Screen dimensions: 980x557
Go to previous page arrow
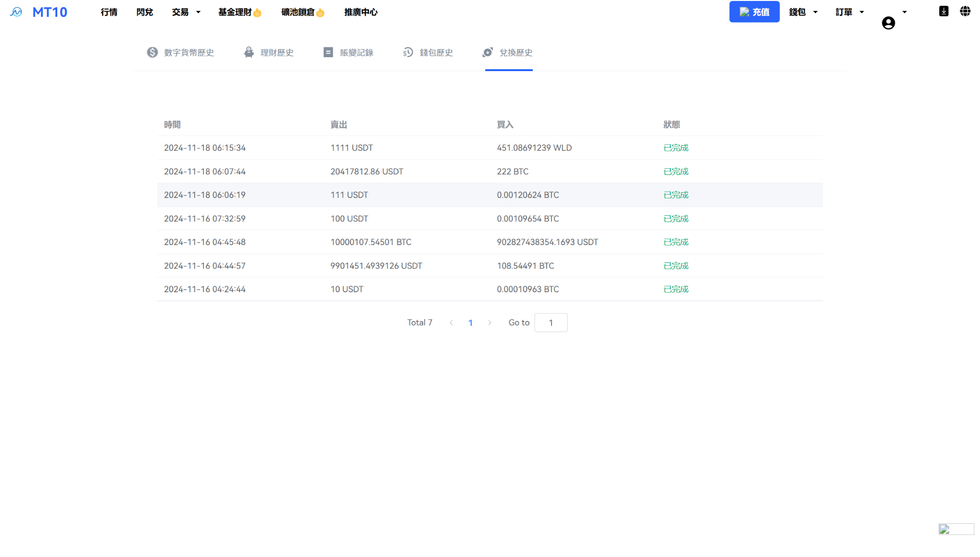point(451,323)
